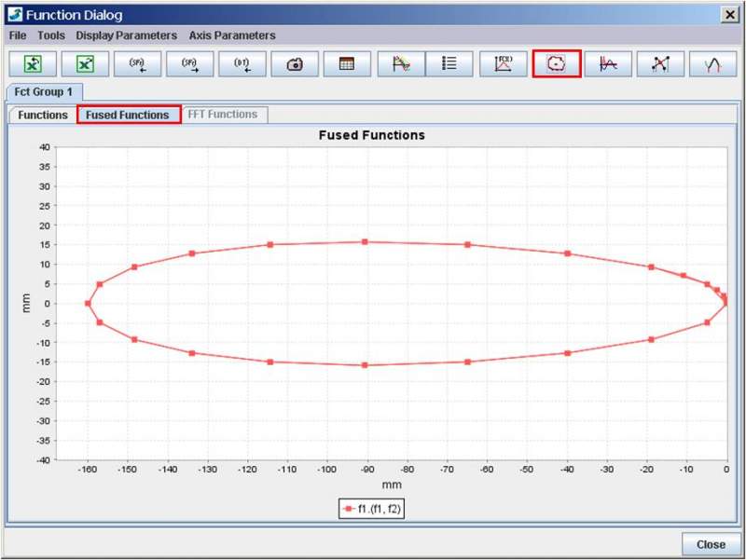Click the F(X) graph icon

(x=504, y=63)
